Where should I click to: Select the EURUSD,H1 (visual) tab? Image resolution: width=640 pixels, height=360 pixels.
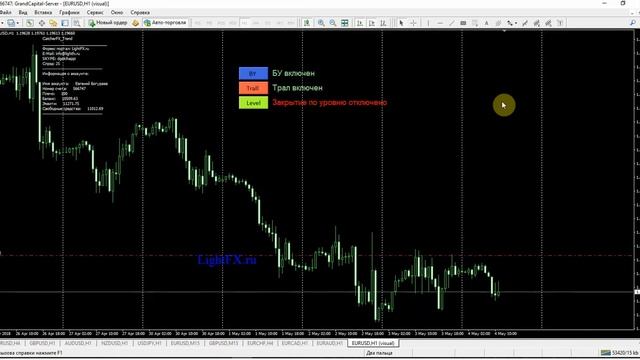373,343
